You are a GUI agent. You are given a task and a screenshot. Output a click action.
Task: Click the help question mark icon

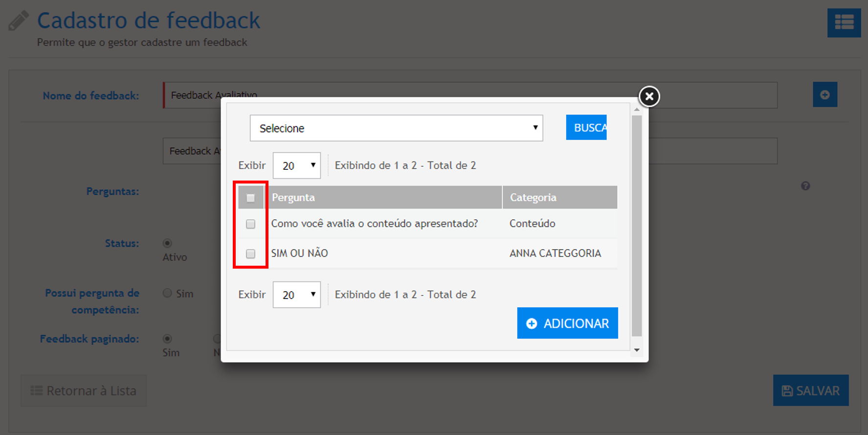(805, 186)
